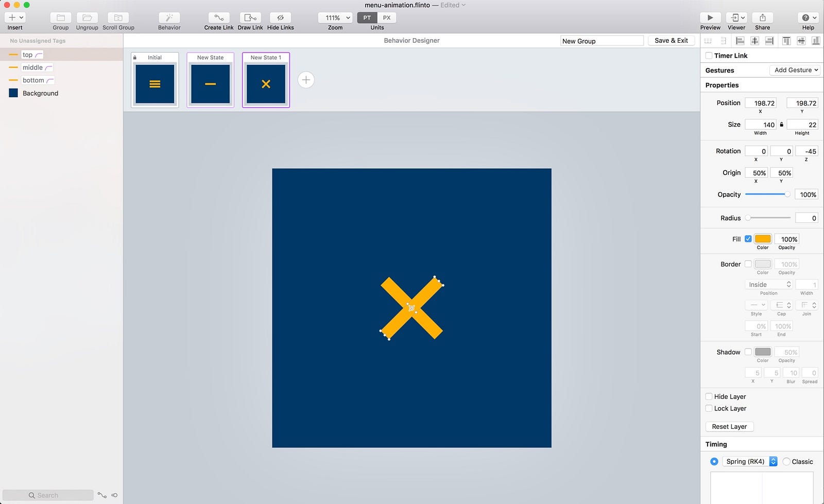
Task: Click the rightmost icon beside Search field
Action: [x=114, y=495]
